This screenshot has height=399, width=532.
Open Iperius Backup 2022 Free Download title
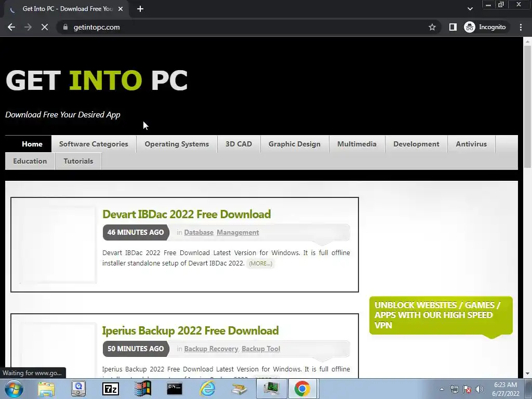[x=190, y=330]
